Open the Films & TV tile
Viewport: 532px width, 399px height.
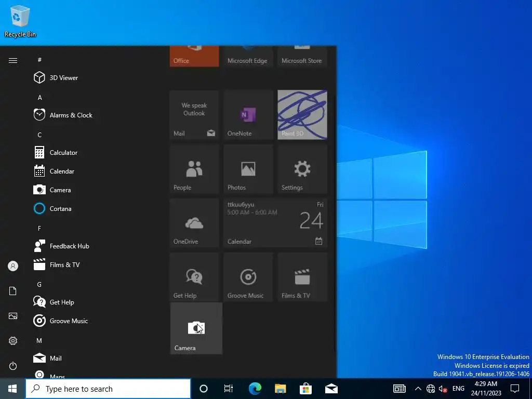[x=302, y=276]
